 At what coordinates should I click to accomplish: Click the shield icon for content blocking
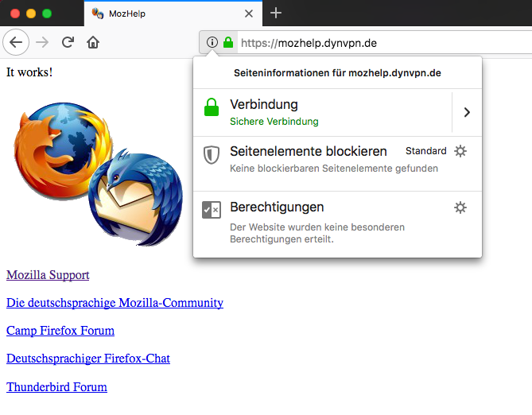212,155
